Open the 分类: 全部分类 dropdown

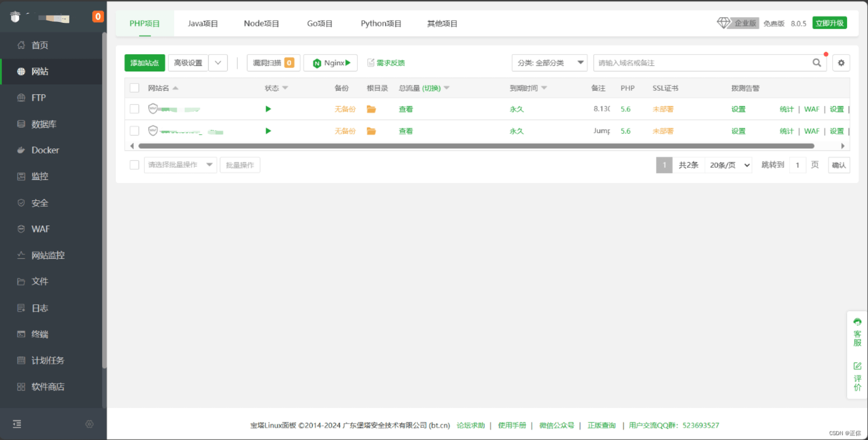(x=549, y=63)
